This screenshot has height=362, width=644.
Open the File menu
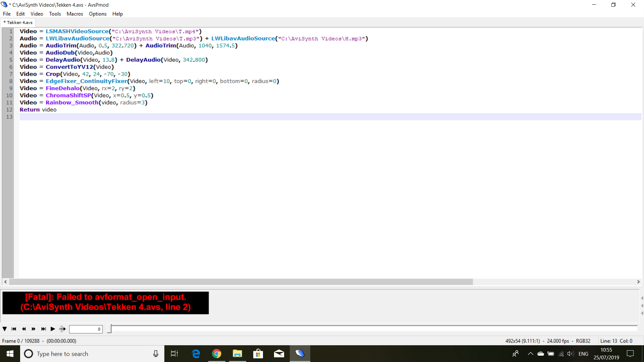coord(7,14)
